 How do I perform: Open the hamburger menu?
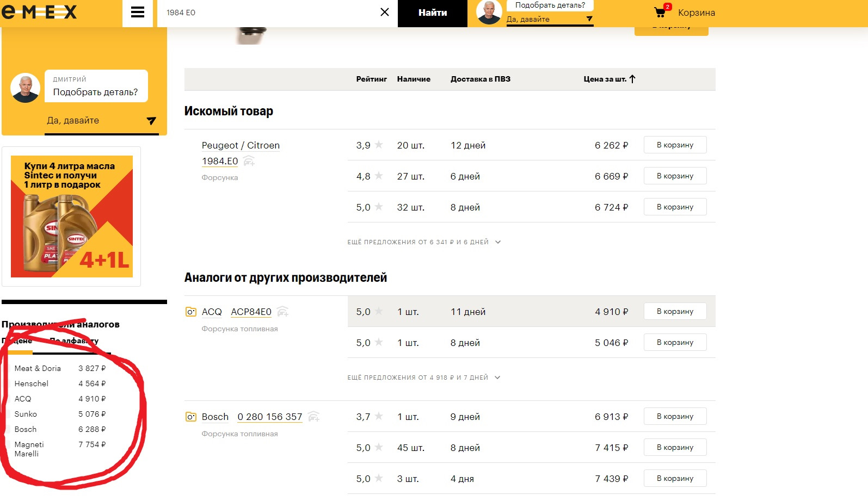138,13
